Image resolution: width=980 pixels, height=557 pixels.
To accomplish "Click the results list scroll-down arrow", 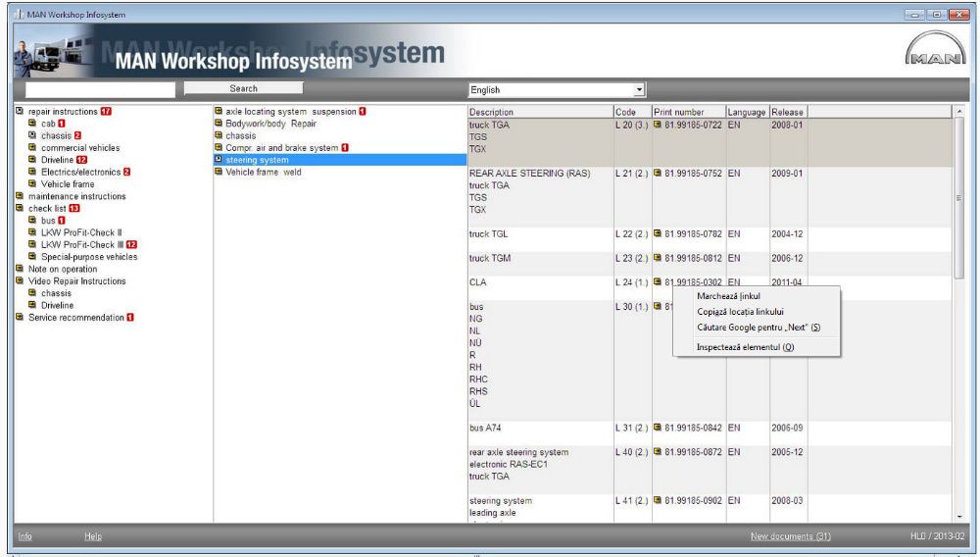I will pos(959,517).
